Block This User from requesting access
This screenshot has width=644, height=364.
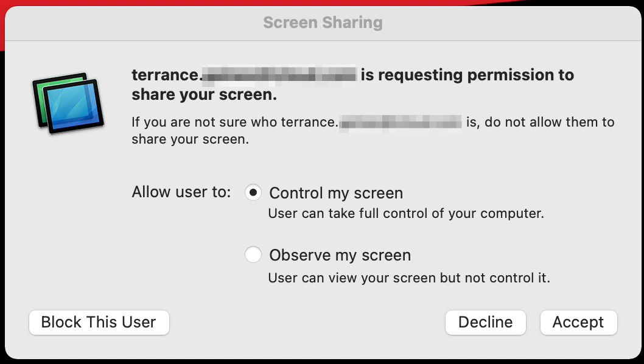[99, 322]
